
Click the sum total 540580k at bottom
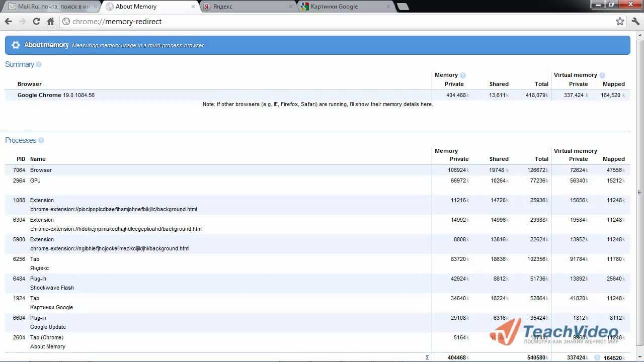(537, 357)
